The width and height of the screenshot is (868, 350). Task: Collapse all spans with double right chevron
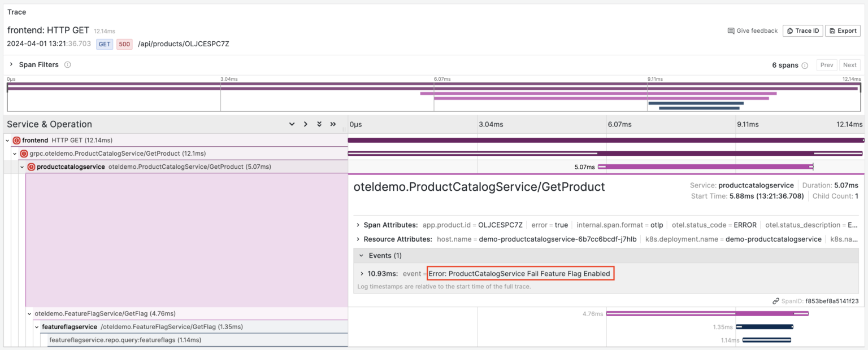(x=333, y=124)
